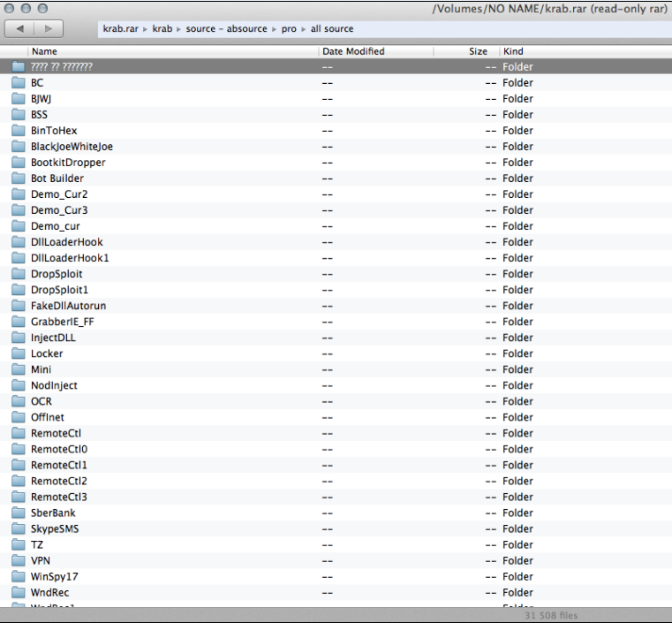Click the DropSploit folder icon
This screenshot has height=623, width=672.
(18, 274)
